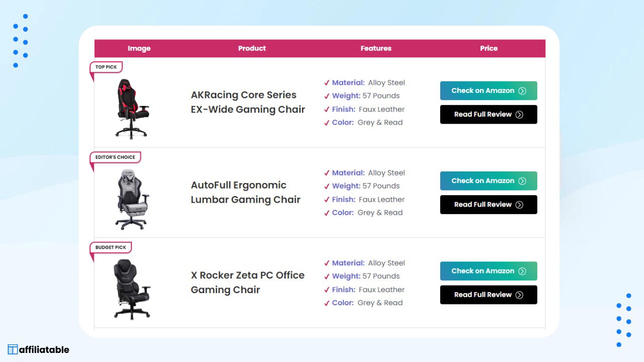
Task: Click the Weight checkmark in X Rocker row
Action: tap(327, 276)
